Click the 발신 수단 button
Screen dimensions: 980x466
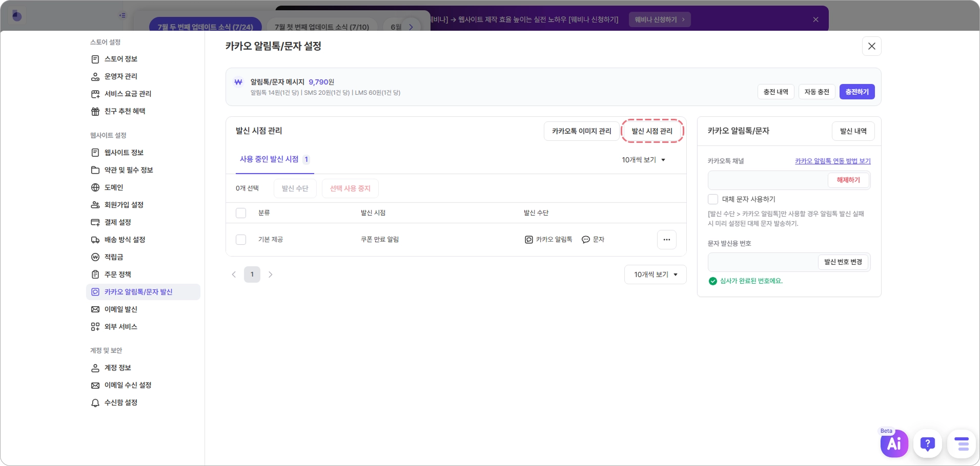pos(295,188)
